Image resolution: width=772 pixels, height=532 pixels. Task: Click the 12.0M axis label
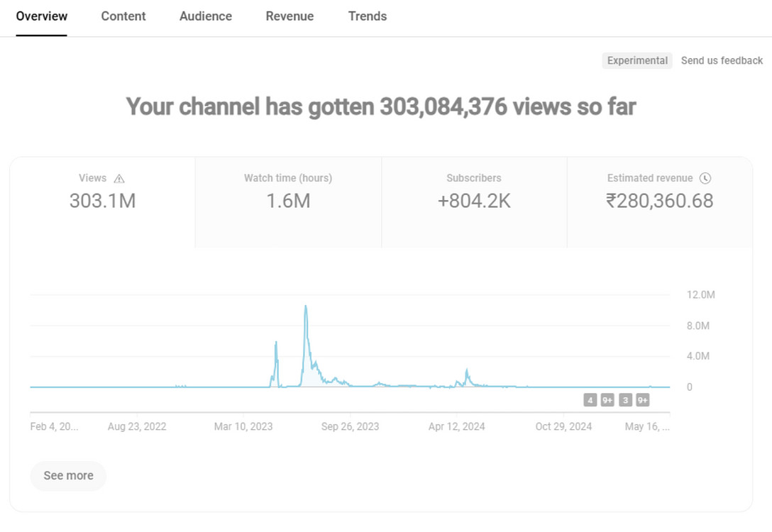click(700, 295)
